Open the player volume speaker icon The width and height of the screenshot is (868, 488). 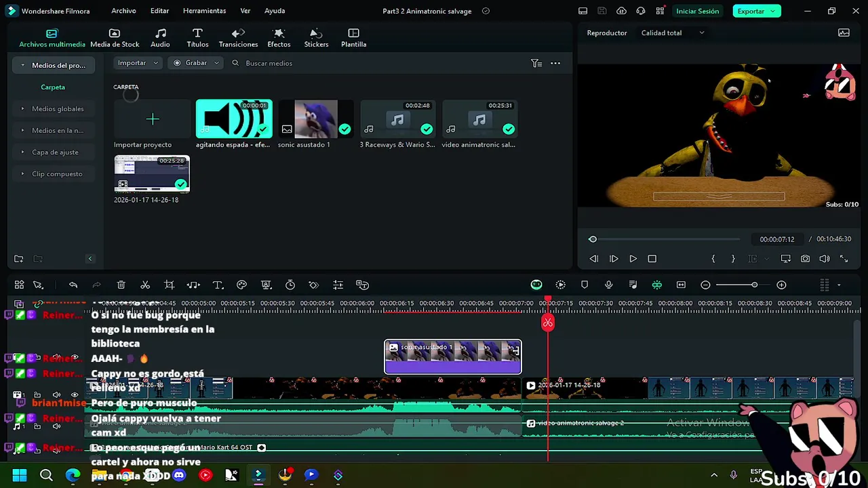click(825, 259)
